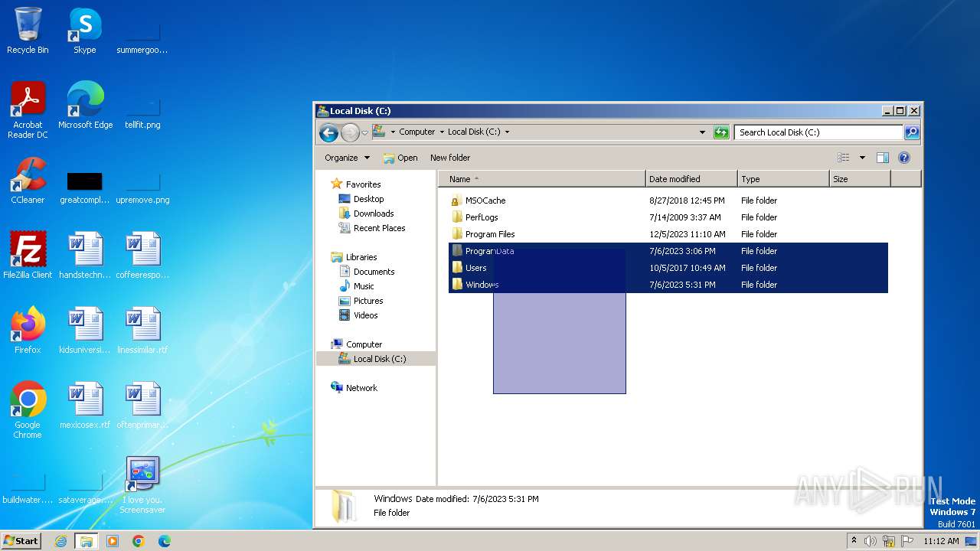Image resolution: width=980 pixels, height=551 pixels.
Task: Click the Search Local Disk (C:) field
Action: [818, 132]
